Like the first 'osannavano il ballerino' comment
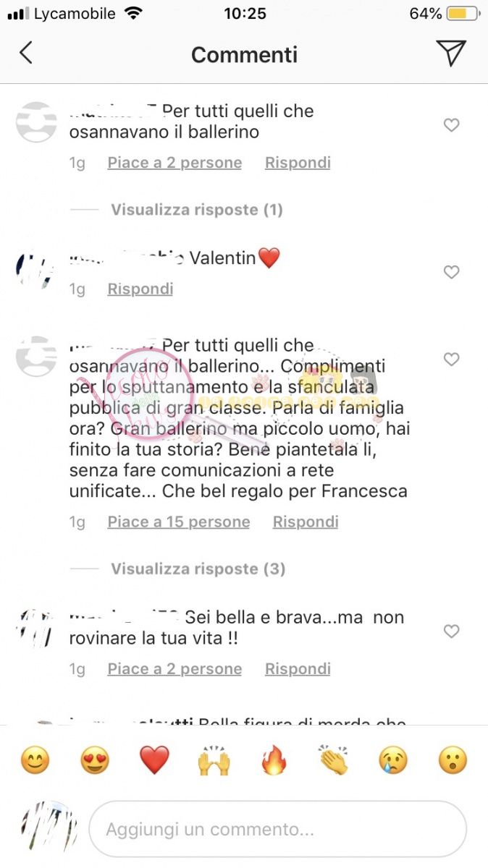The height and width of the screenshot is (868, 488). pyautogui.click(x=451, y=125)
